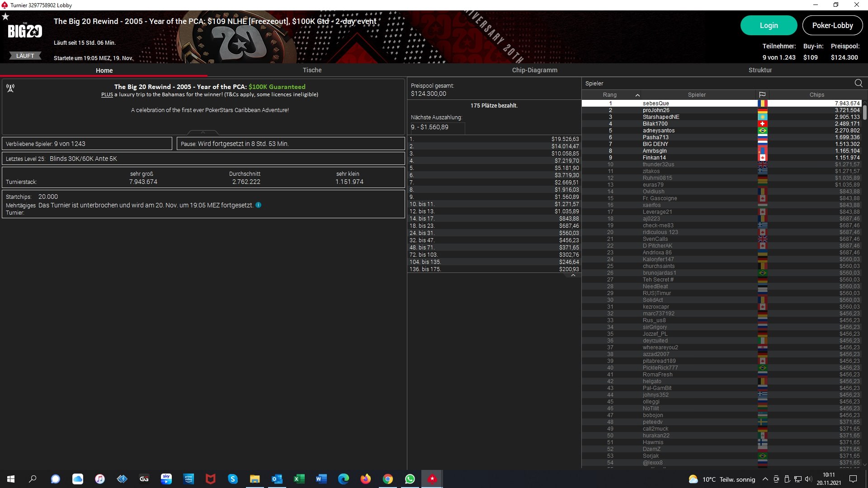Screen dimensions: 868x488
Task: Select player proJohn26 row
Action: [x=722, y=110]
